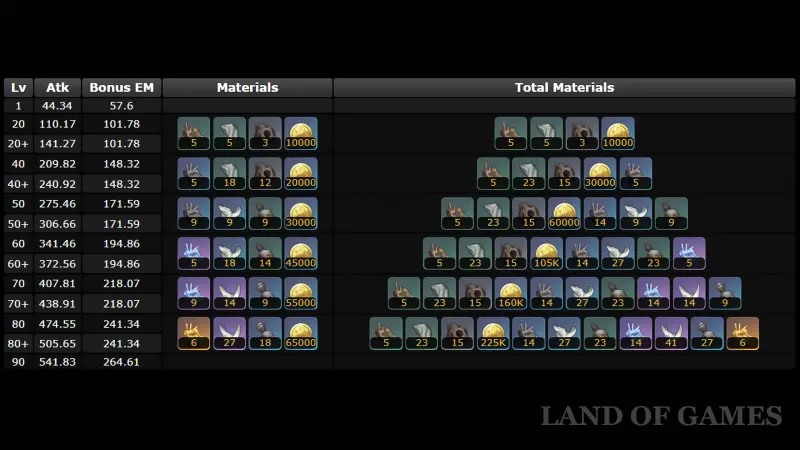Select the Atk value 141.27

pyautogui.click(x=57, y=144)
